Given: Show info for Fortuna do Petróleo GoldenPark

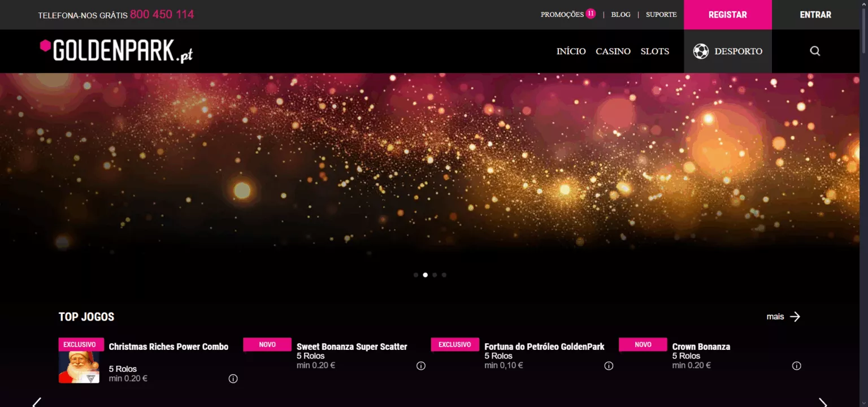Looking at the screenshot, I should click(609, 366).
